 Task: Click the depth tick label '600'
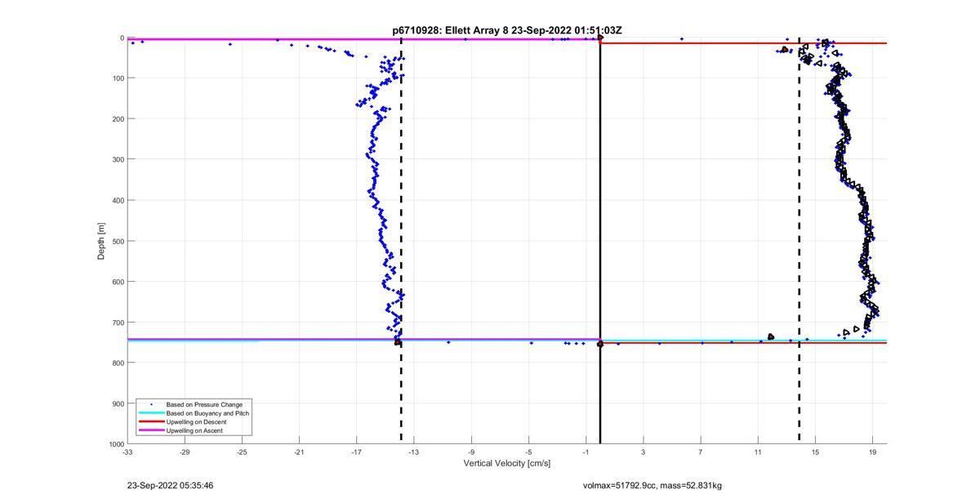click(117, 282)
